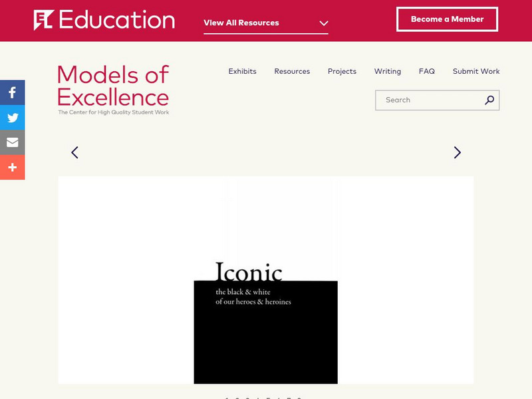Share page via email icon
Image resolution: width=532 pixels, height=399 pixels.
[x=12, y=142]
